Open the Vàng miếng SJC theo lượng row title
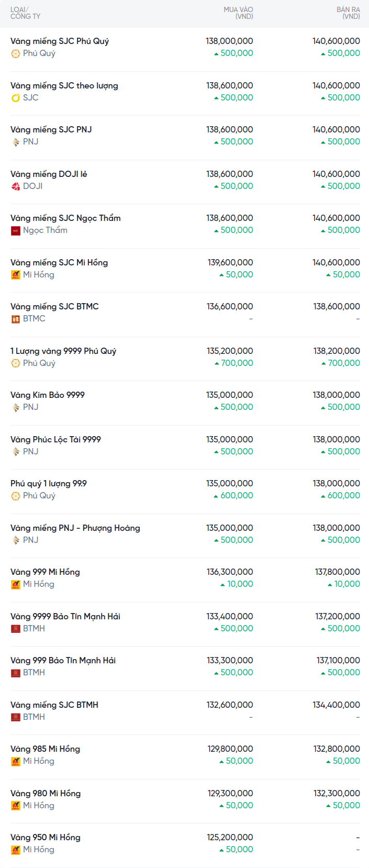369x868 pixels. pyautogui.click(x=64, y=86)
